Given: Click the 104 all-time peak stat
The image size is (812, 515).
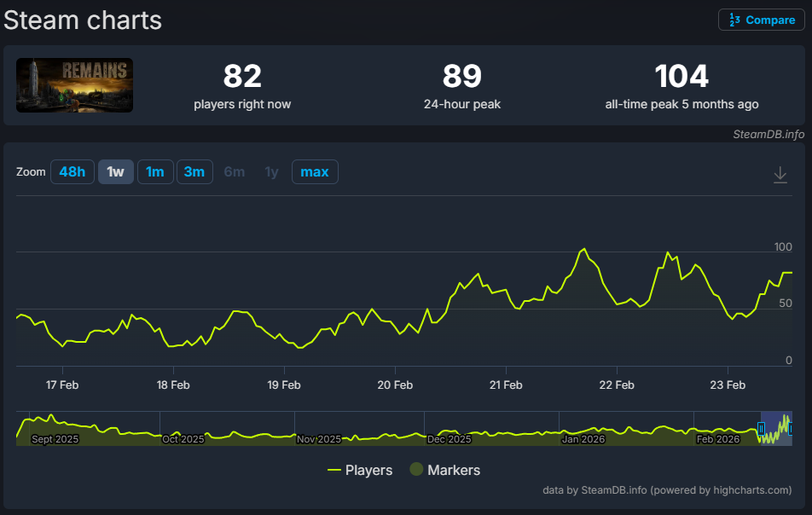Looking at the screenshot, I should coord(681,86).
